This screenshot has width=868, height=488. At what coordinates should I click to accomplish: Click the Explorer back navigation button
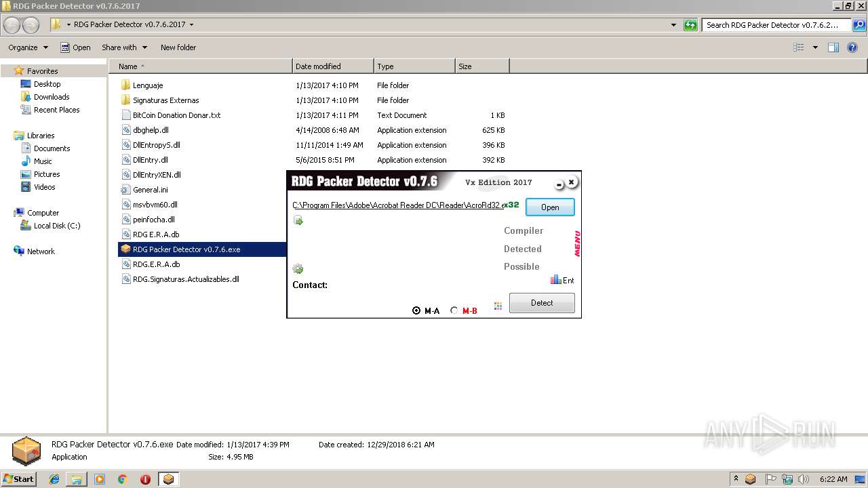point(12,25)
